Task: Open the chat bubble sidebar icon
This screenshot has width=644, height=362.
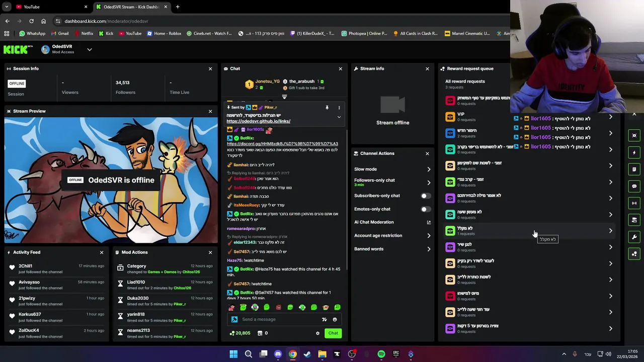Action: tap(634, 186)
